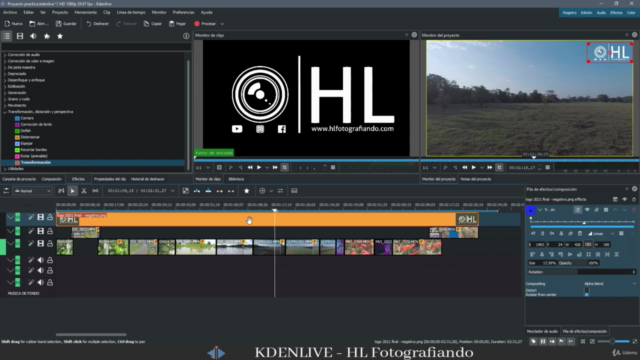This screenshot has height=360, width=640.
Task: Rewind the project monitor
Action: [x=464, y=167]
